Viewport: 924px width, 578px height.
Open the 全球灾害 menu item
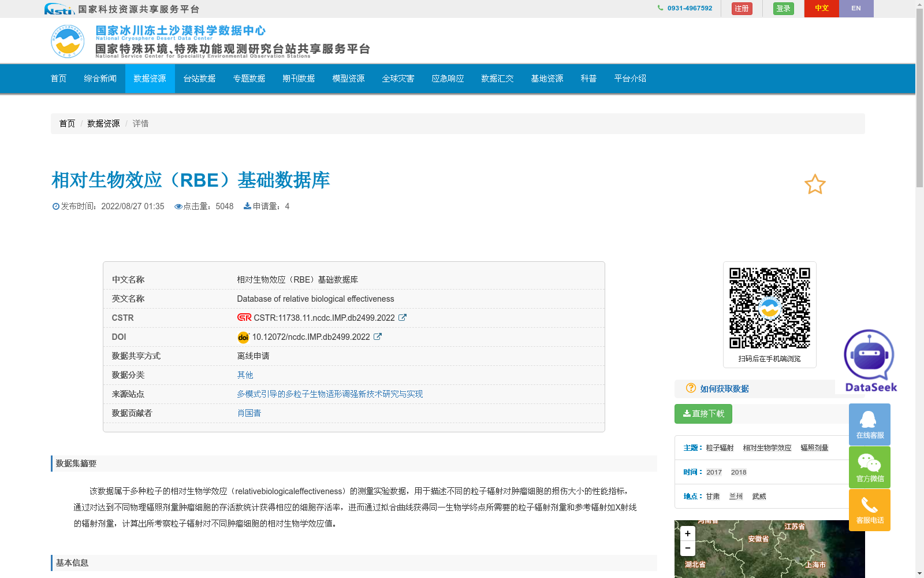398,79
